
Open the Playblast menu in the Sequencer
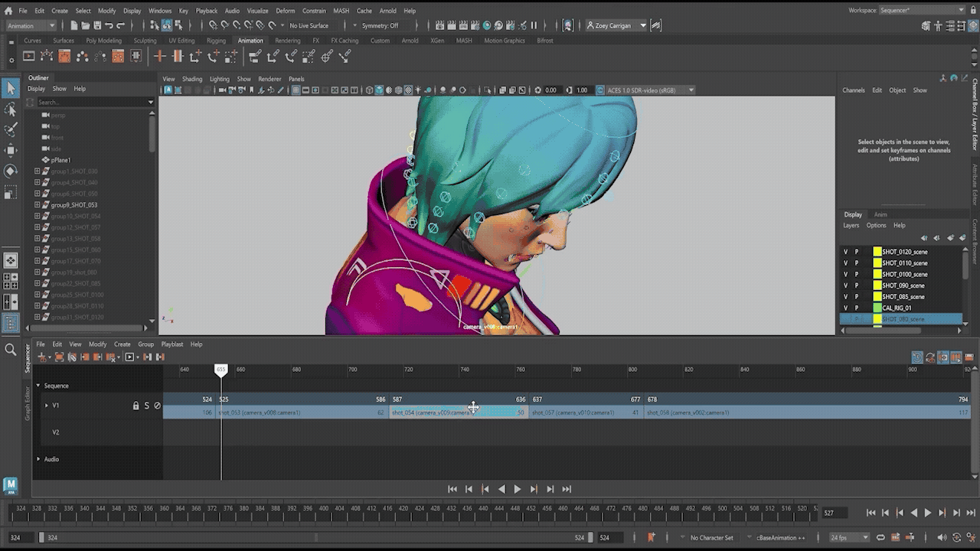click(x=172, y=344)
